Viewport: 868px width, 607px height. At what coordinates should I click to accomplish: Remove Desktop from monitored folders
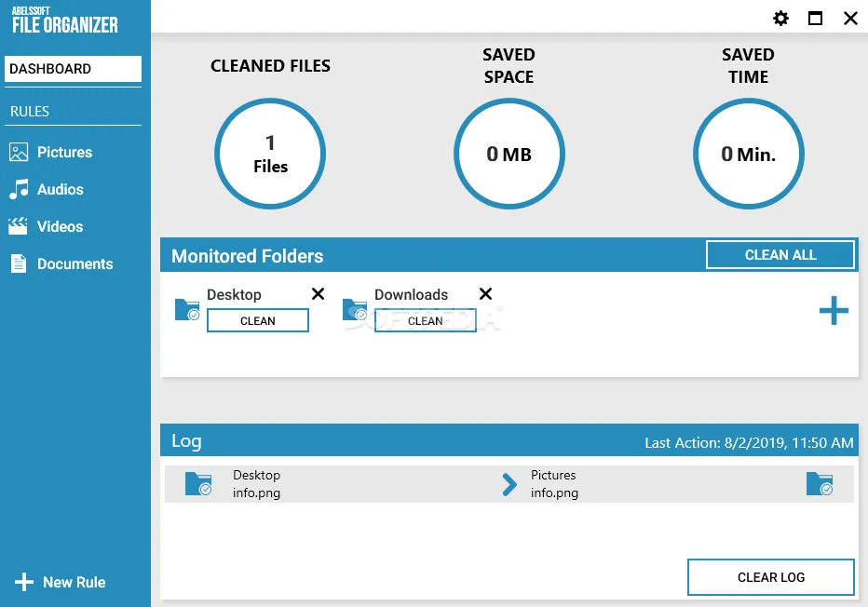(x=318, y=294)
